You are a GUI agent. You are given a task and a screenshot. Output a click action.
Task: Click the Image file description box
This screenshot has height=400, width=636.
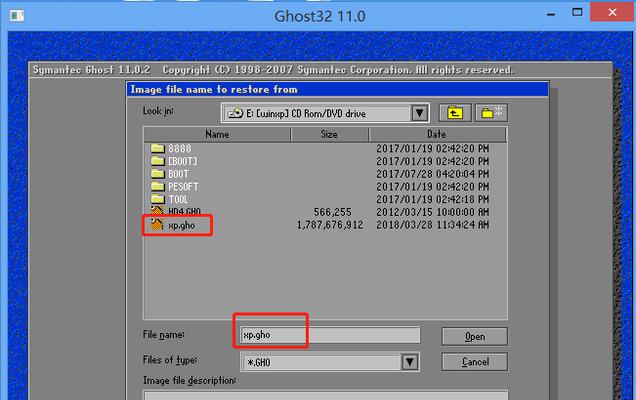[x=325, y=396]
